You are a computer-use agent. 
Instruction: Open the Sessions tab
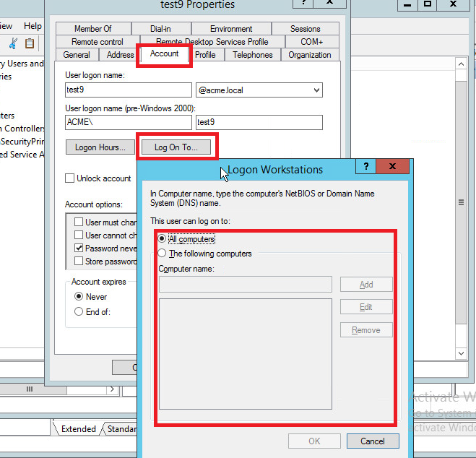(306, 28)
